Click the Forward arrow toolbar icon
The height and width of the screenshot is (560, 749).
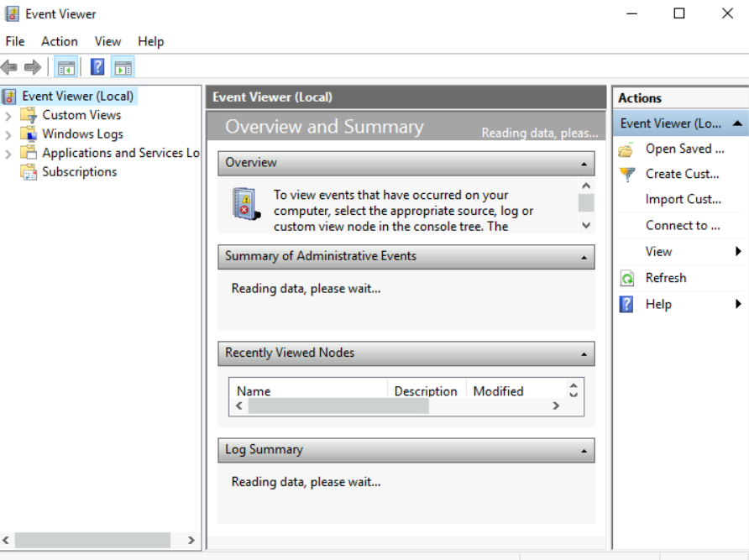point(33,67)
